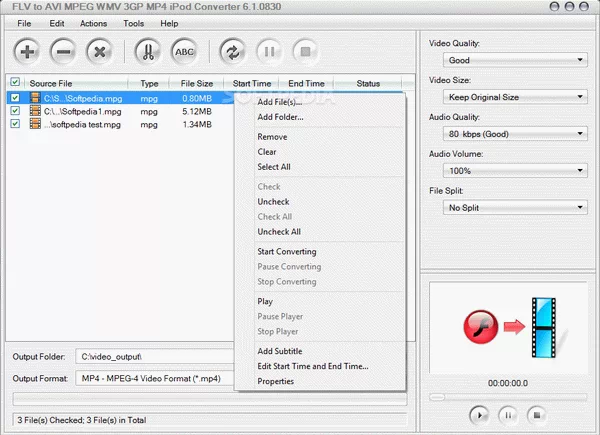
Task: Click the 00:00:00.0 playback time readout
Action: [508, 383]
